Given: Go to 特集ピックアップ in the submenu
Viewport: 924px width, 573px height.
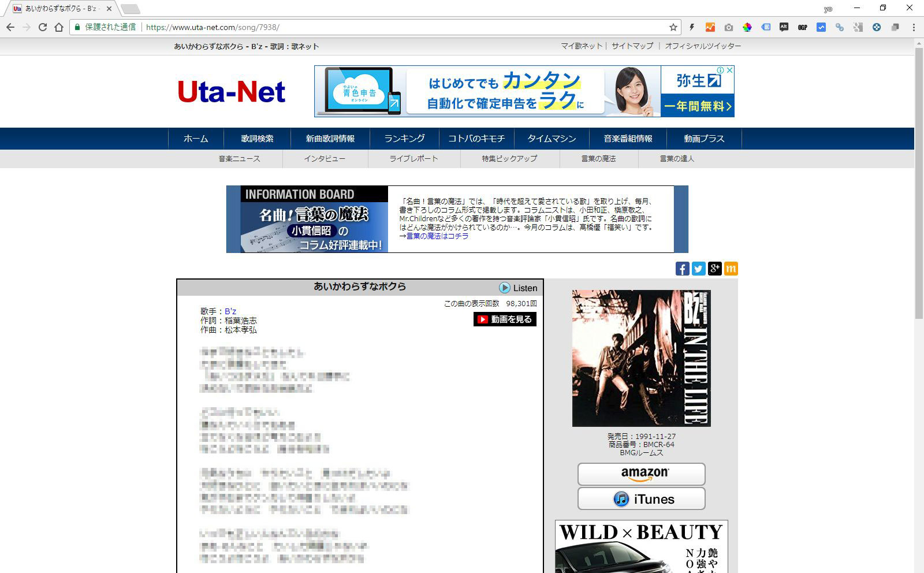Looking at the screenshot, I should (509, 158).
